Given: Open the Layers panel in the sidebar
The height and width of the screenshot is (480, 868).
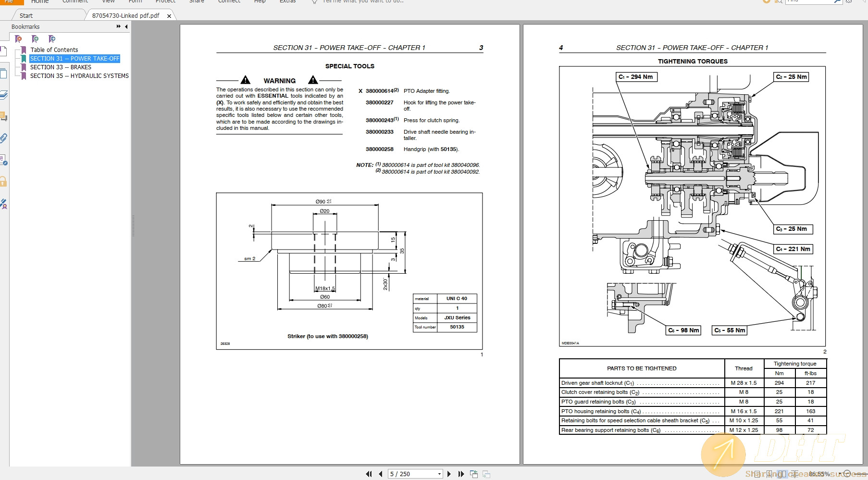Looking at the screenshot, I should pos(5,94).
